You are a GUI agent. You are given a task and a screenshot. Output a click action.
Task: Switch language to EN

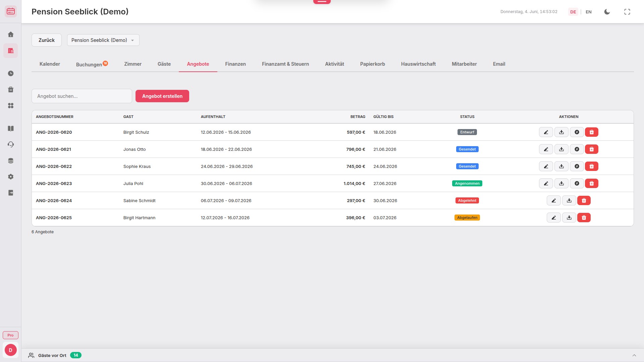(589, 12)
